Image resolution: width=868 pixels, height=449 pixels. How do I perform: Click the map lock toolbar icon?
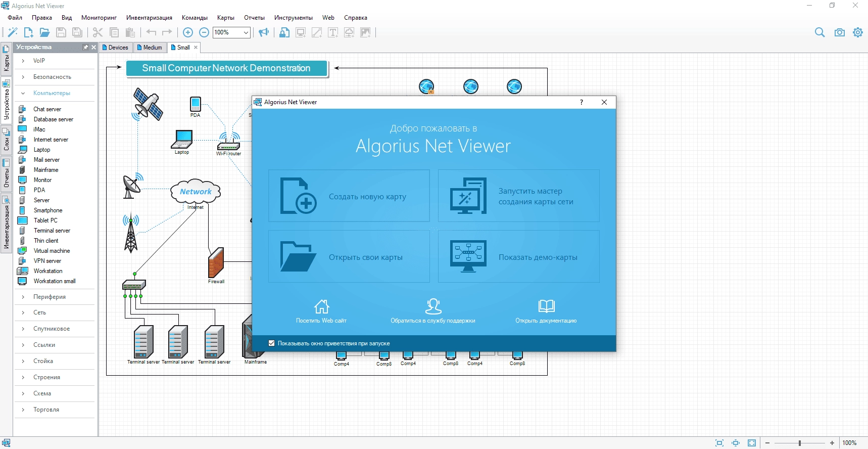tap(284, 32)
